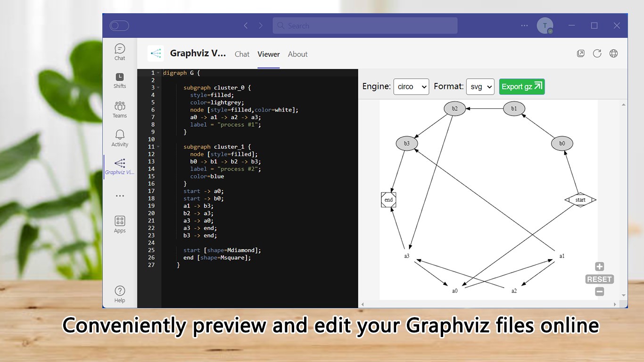The width and height of the screenshot is (644, 362).
Task: Open Activity bell in the sidebar
Action: coord(120,139)
